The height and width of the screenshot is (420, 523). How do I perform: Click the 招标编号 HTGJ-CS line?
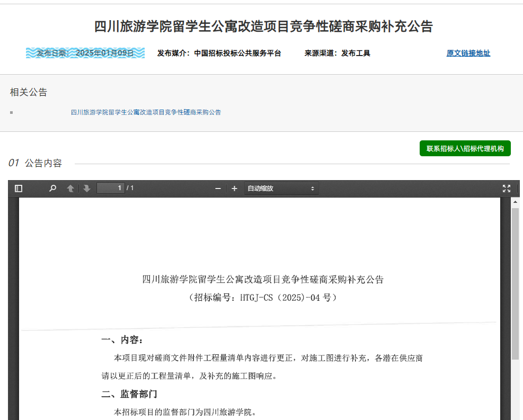263,297
